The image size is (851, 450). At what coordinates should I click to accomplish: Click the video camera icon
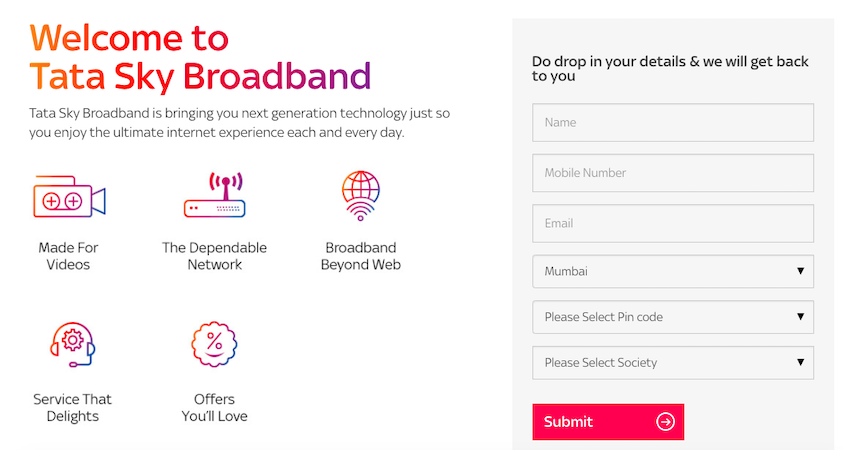(x=69, y=197)
